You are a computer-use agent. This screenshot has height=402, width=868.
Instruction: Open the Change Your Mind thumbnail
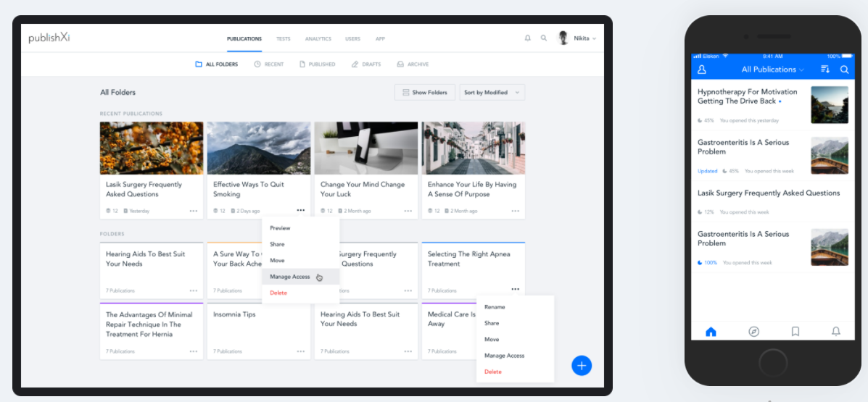tap(366, 148)
